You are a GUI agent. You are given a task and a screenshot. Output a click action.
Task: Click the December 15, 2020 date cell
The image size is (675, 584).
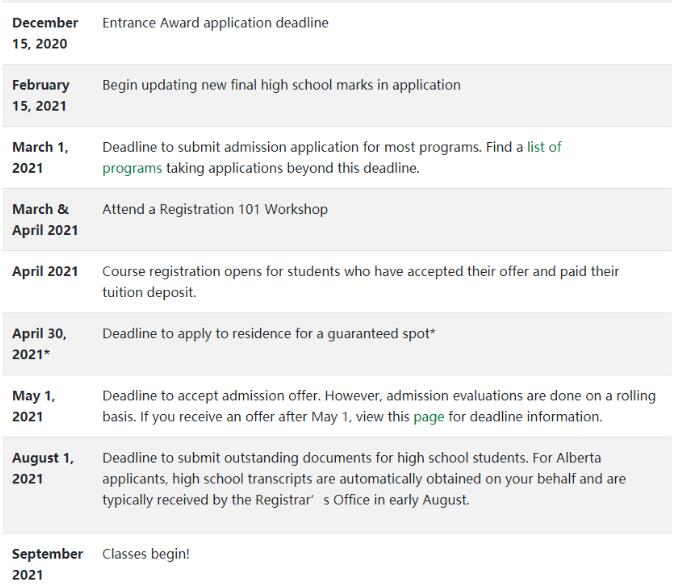(x=45, y=32)
